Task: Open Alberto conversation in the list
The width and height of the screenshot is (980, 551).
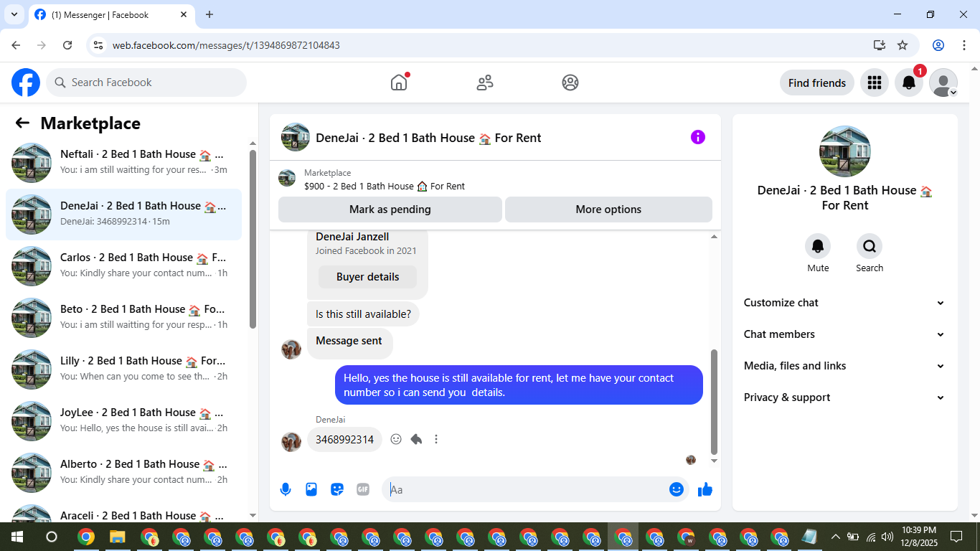Action: (x=123, y=473)
